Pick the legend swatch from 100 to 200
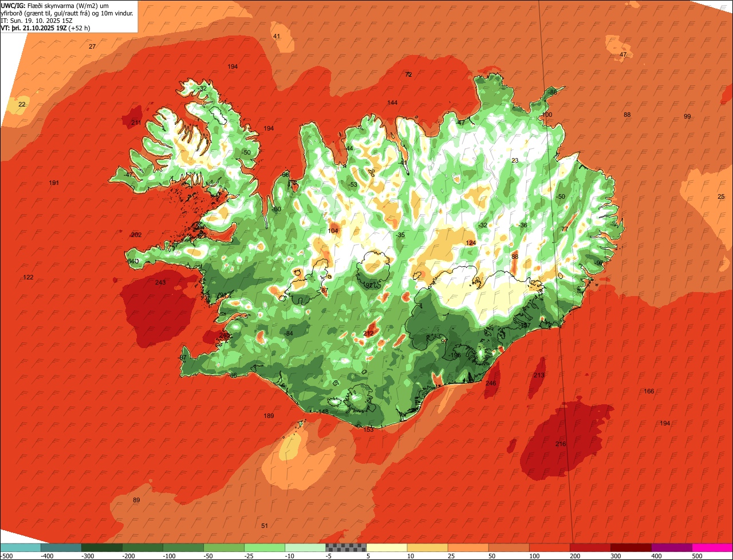 point(550,548)
